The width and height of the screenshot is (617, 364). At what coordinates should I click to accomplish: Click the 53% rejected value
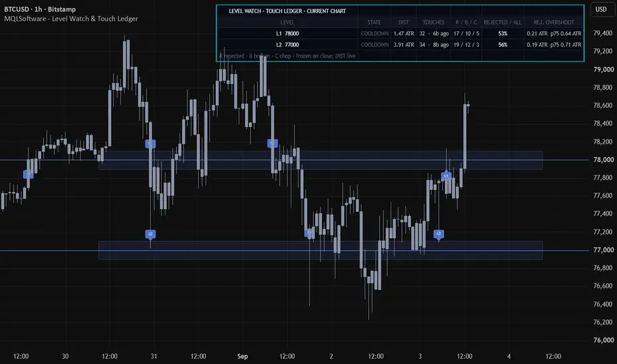(x=502, y=34)
